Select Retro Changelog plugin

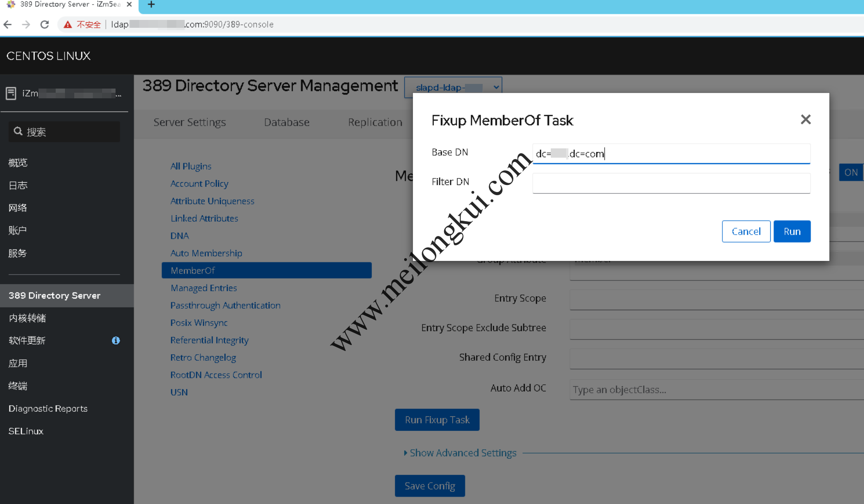click(203, 357)
